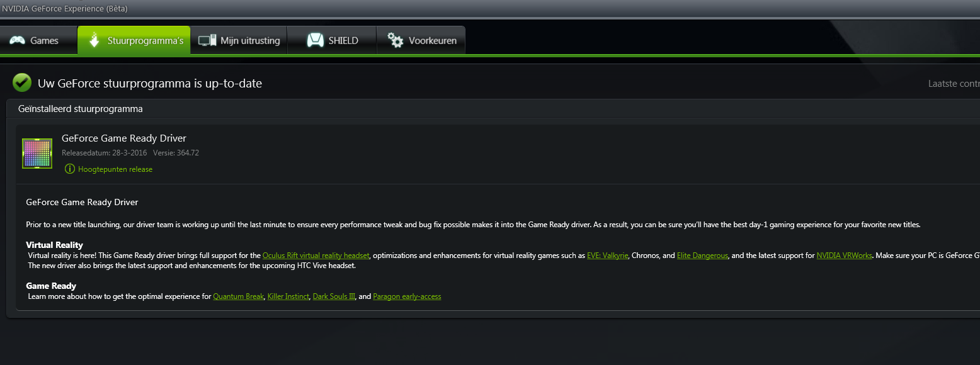Viewport: 980px width, 365px height.
Task: Open the Elite Dangerous link
Action: [702, 255]
